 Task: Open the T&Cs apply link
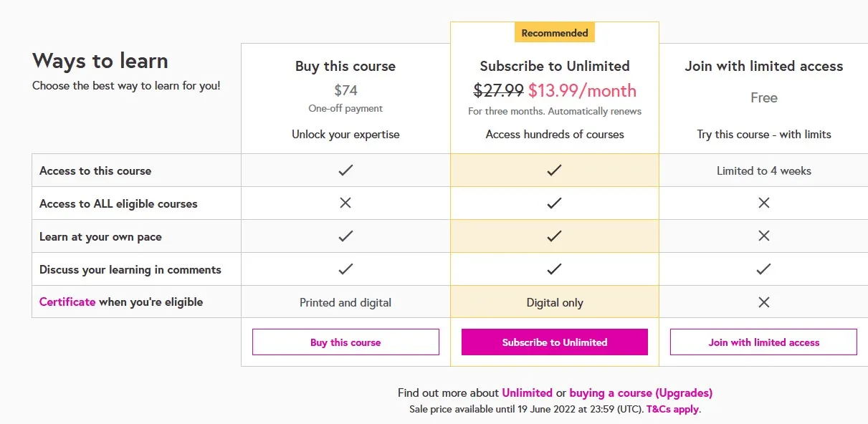[672, 410]
